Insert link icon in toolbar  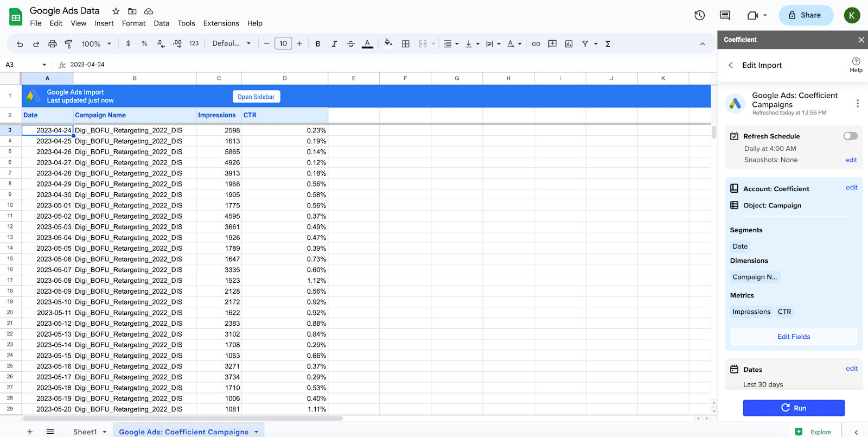(x=536, y=44)
